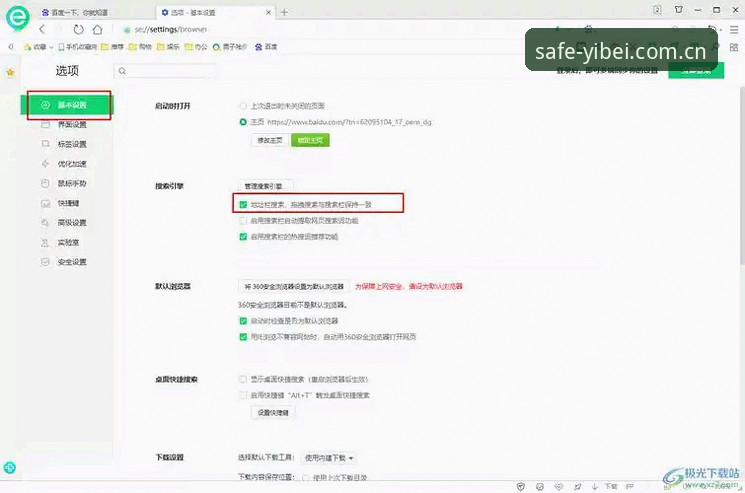
Task: Click the skin shirt icon in title bar
Action: pyautogui.click(x=679, y=9)
